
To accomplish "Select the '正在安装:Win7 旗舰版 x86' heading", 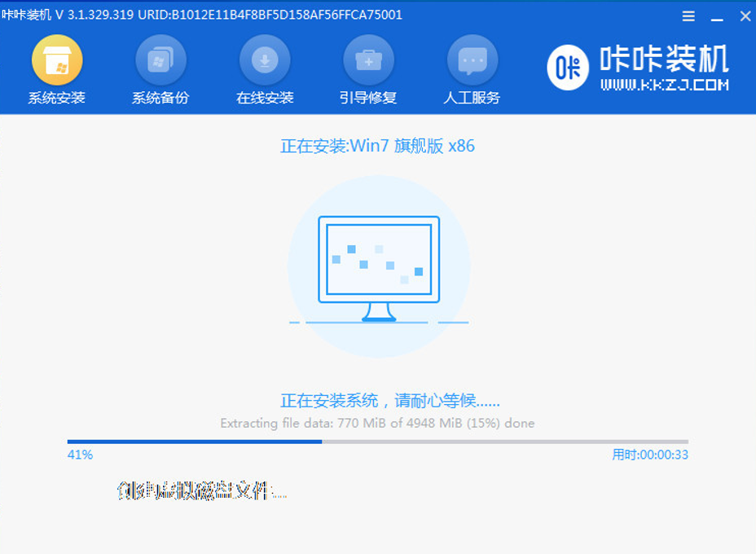I will coord(377,146).
